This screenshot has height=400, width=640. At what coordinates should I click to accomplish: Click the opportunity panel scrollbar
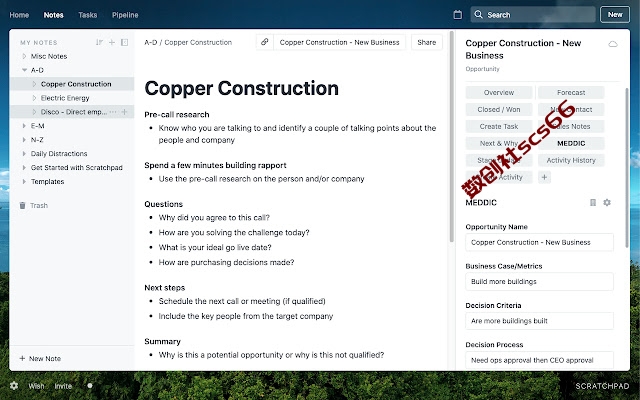(627, 167)
